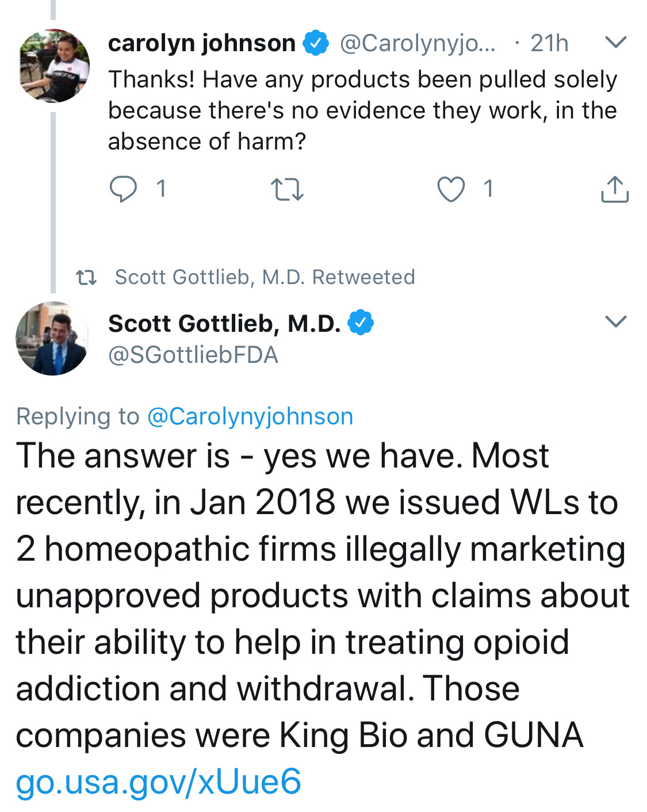Retweet carolyn johnson's tweet

tap(287, 189)
